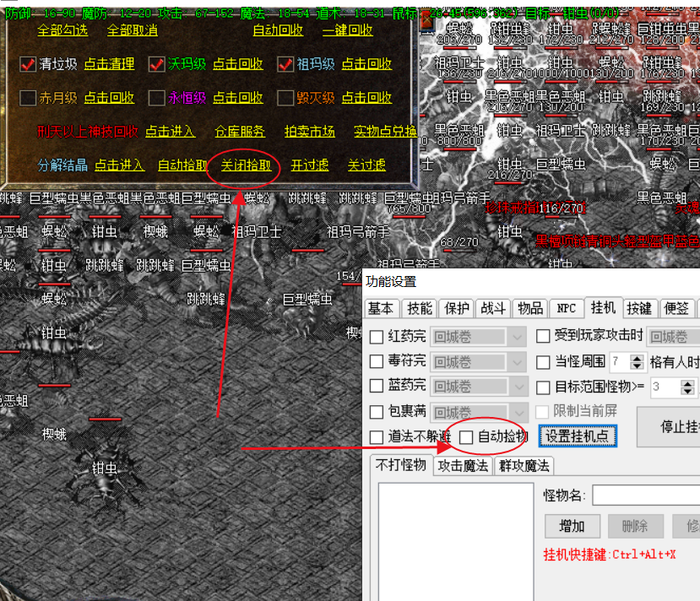Open the 红药完 action dropdown
Viewport: 700px width, 601px height.
pos(478,337)
